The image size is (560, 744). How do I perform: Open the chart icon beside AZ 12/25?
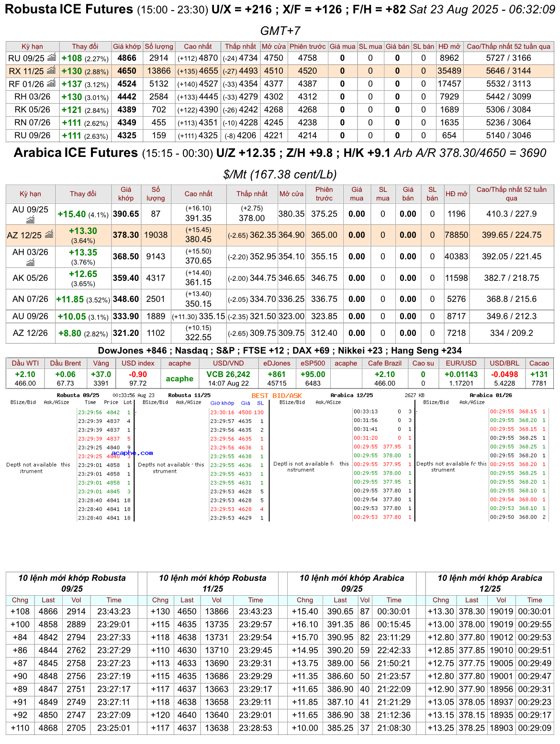49,234
